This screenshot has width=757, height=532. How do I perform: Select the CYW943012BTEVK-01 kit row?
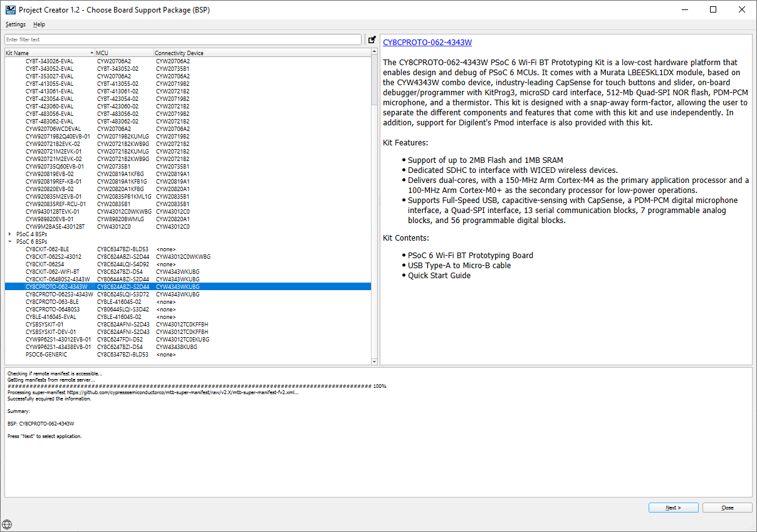click(188, 211)
